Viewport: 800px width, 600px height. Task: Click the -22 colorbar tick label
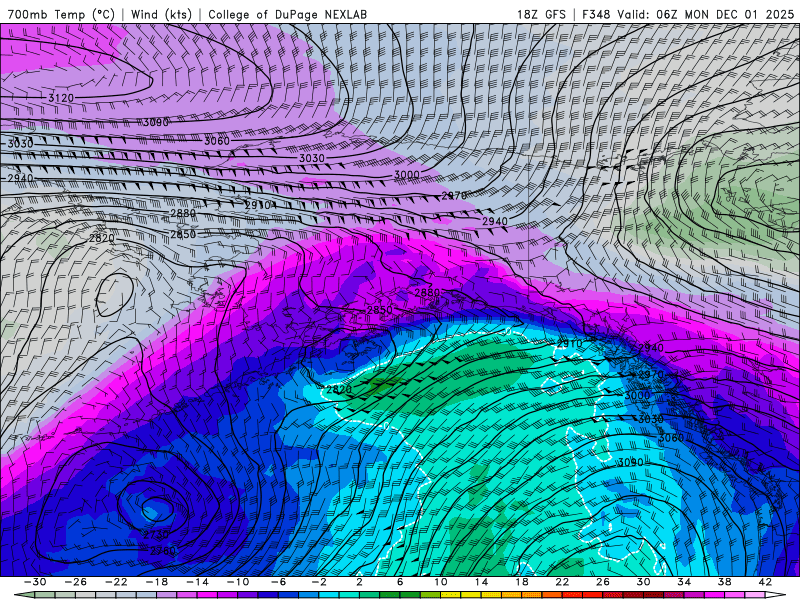(x=116, y=582)
